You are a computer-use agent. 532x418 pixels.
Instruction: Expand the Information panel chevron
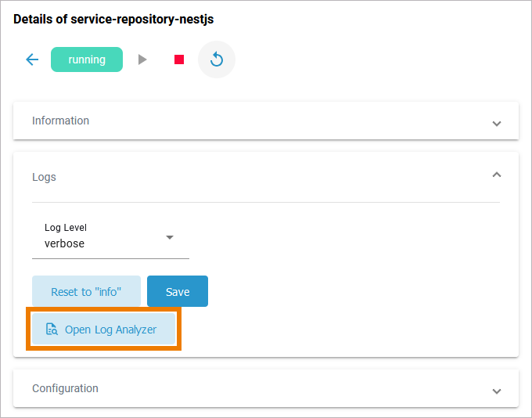click(496, 123)
